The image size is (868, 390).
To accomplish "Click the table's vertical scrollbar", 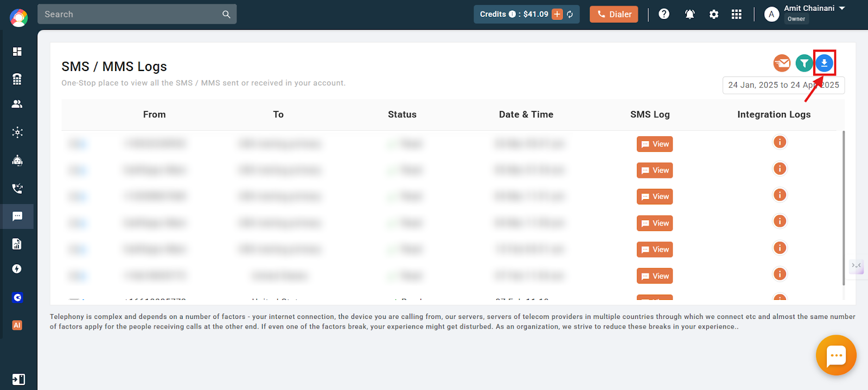I will click(844, 208).
